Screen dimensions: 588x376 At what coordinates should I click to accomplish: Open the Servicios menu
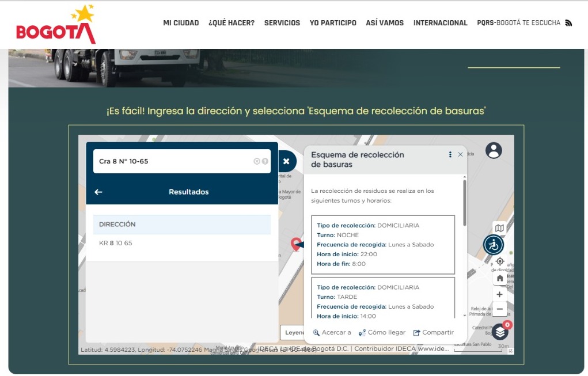coord(282,23)
